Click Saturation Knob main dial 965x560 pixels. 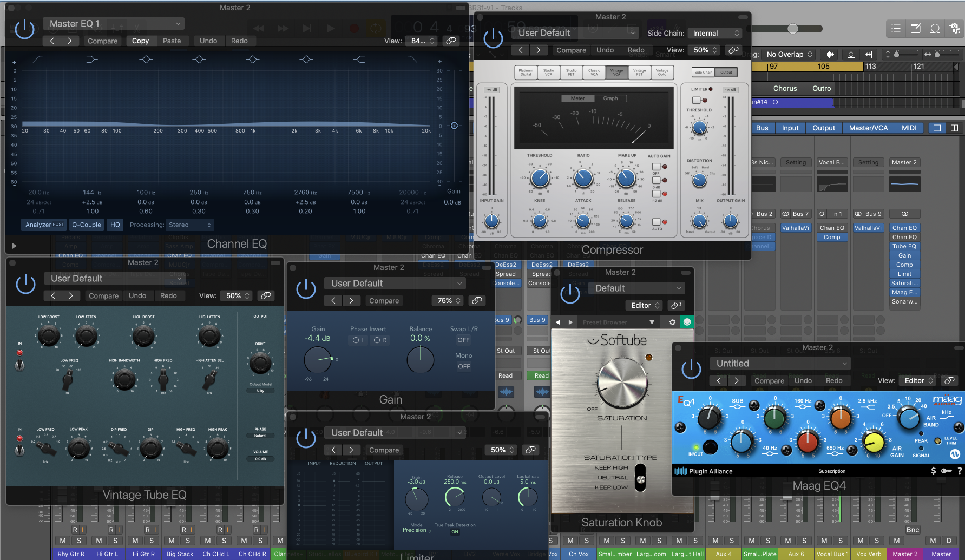coord(622,383)
